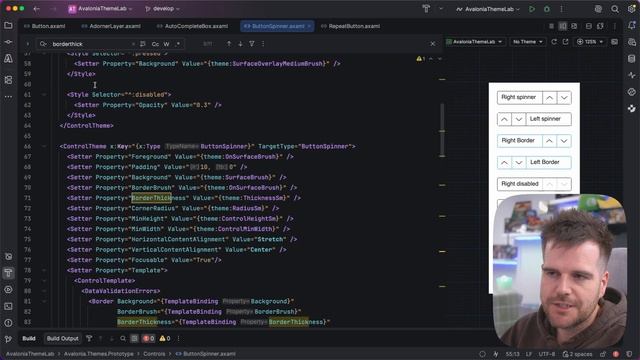This screenshot has height=360, width=640.
Task: Click the warning indicator at editor top right
Action: (420, 59)
